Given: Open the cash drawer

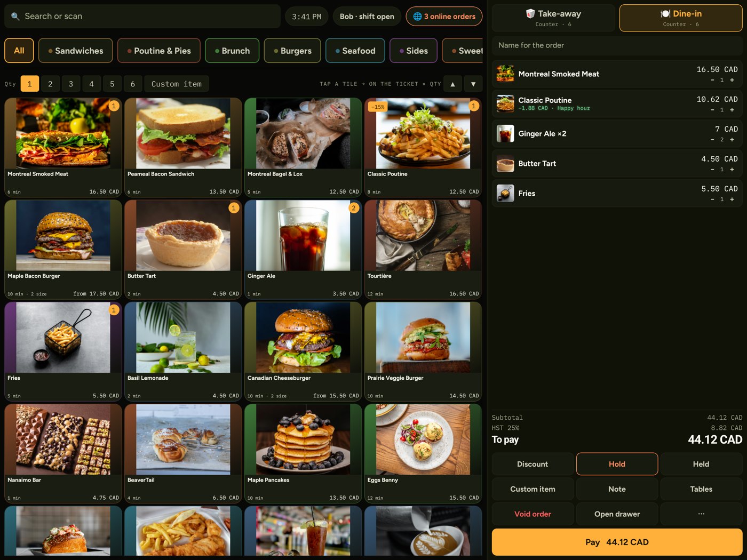Looking at the screenshot, I should point(617,514).
